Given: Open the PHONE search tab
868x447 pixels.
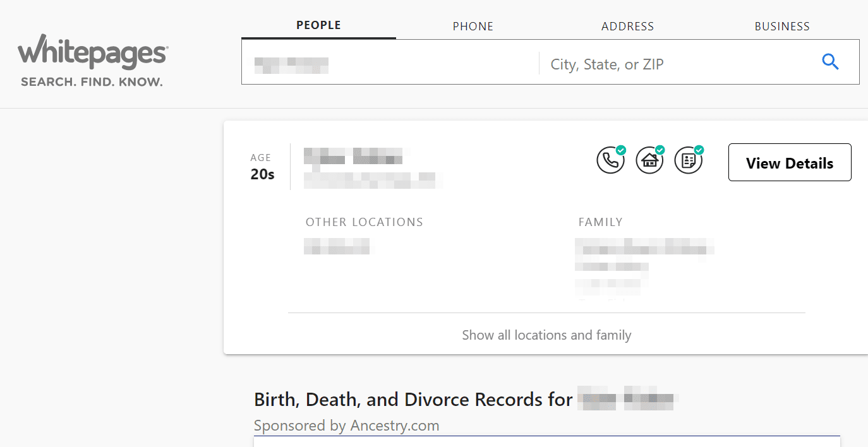Looking at the screenshot, I should tap(473, 27).
